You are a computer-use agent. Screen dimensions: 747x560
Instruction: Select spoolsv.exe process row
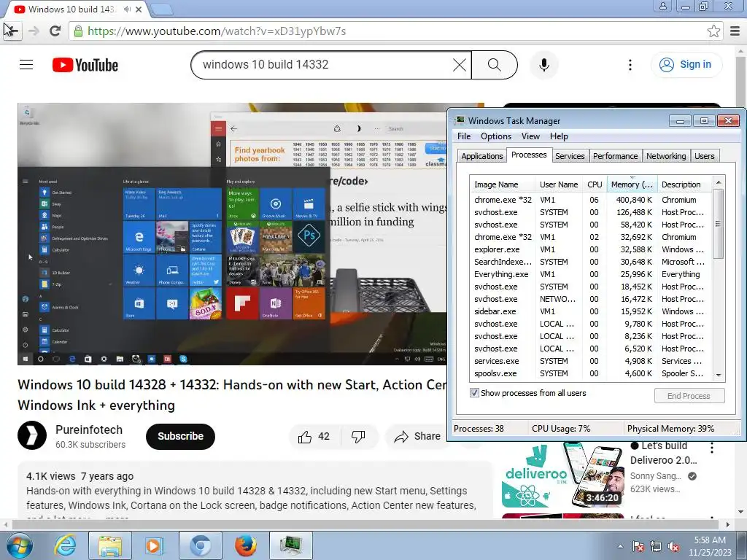click(x=591, y=373)
